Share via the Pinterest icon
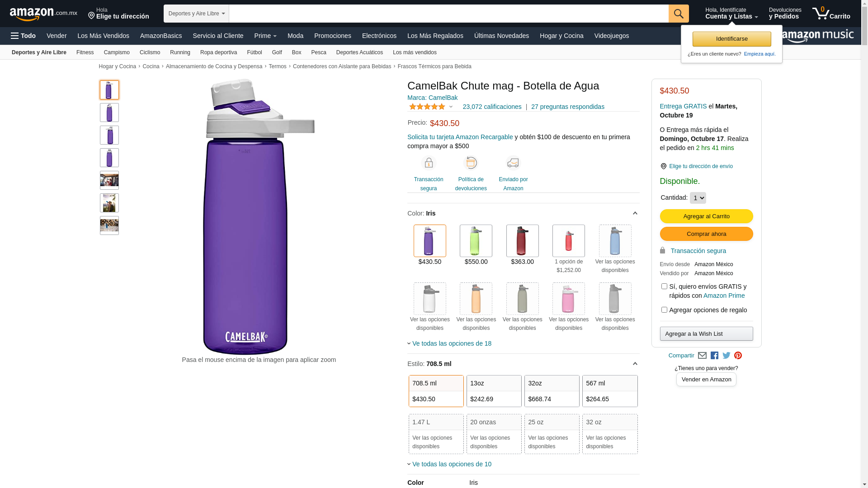Viewport: 868px width, 488px height. (x=738, y=356)
